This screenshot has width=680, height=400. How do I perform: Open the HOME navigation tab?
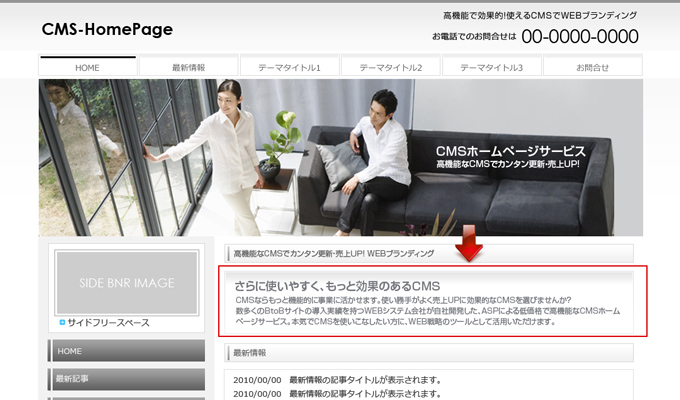click(87, 67)
